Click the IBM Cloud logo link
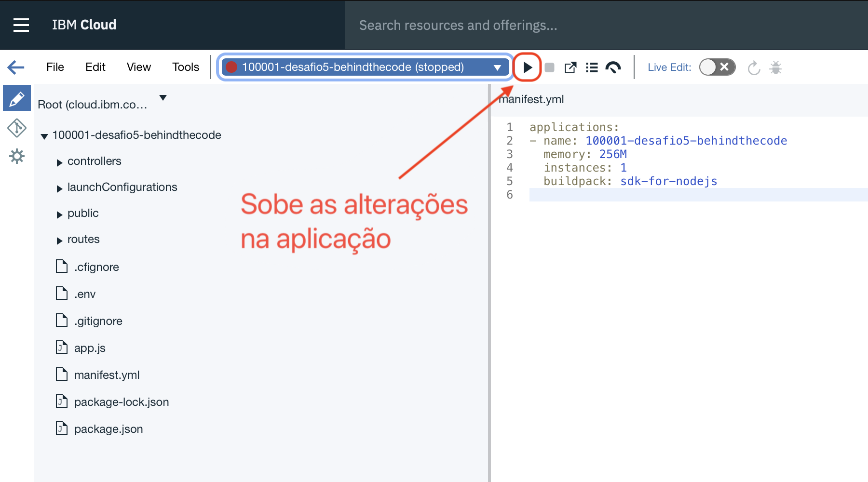The height and width of the screenshot is (482, 868). pyautogui.click(x=84, y=25)
